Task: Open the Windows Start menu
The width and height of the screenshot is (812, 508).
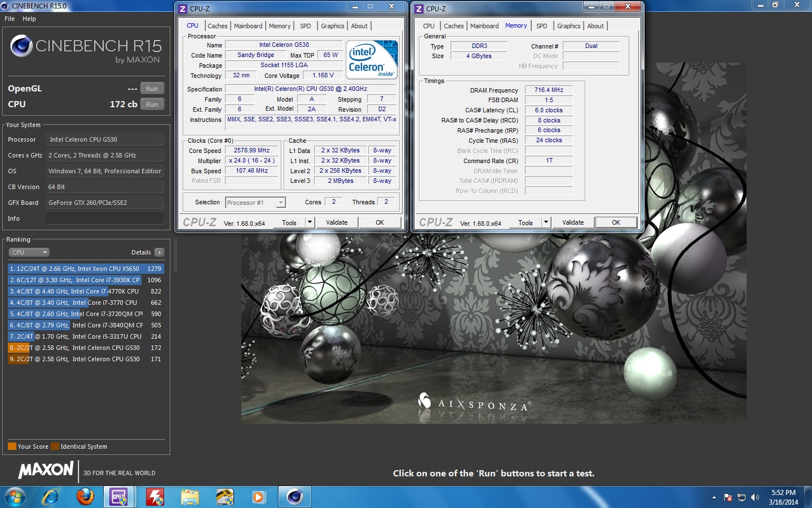Action: (15, 497)
